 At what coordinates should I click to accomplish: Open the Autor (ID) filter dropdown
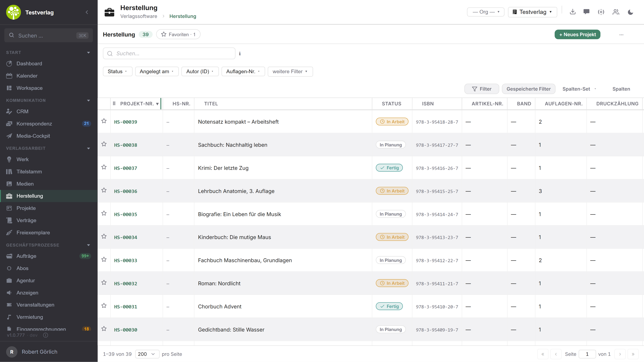click(x=200, y=71)
